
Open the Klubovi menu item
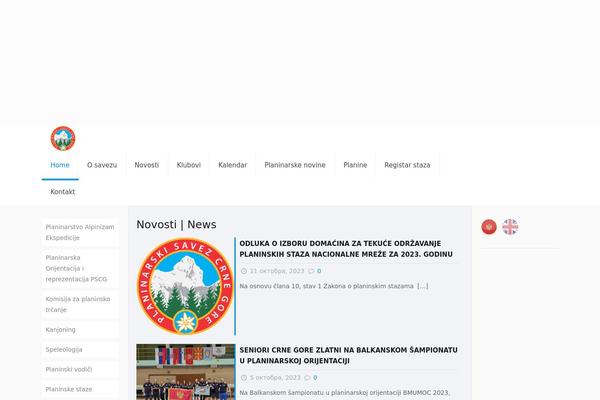[x=189, y=165]
